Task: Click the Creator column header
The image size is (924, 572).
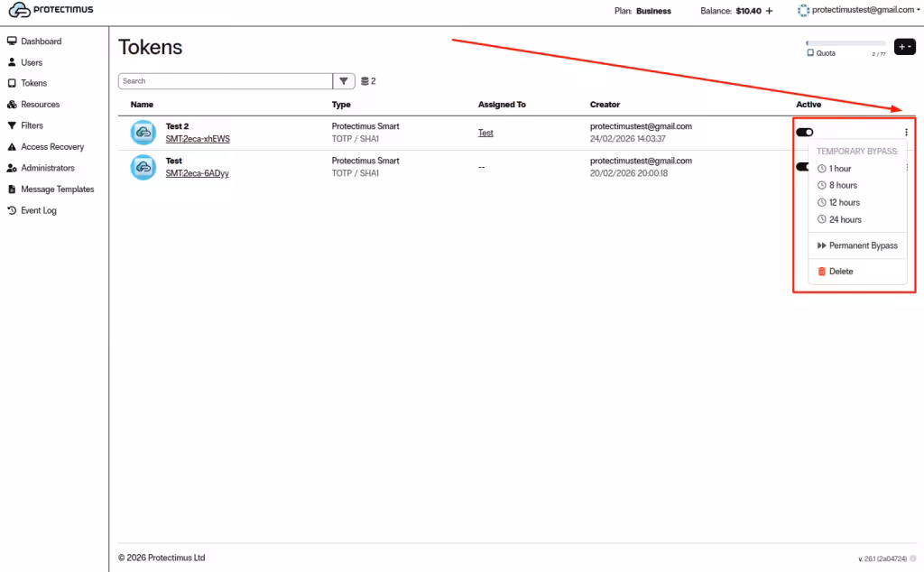Action: click(605, 105)
